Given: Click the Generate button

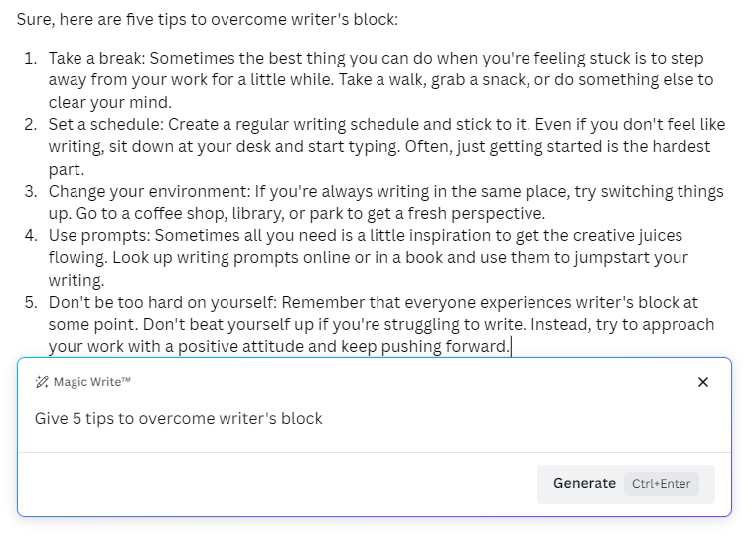Looking at the screenshot, I should pos(626,484).
